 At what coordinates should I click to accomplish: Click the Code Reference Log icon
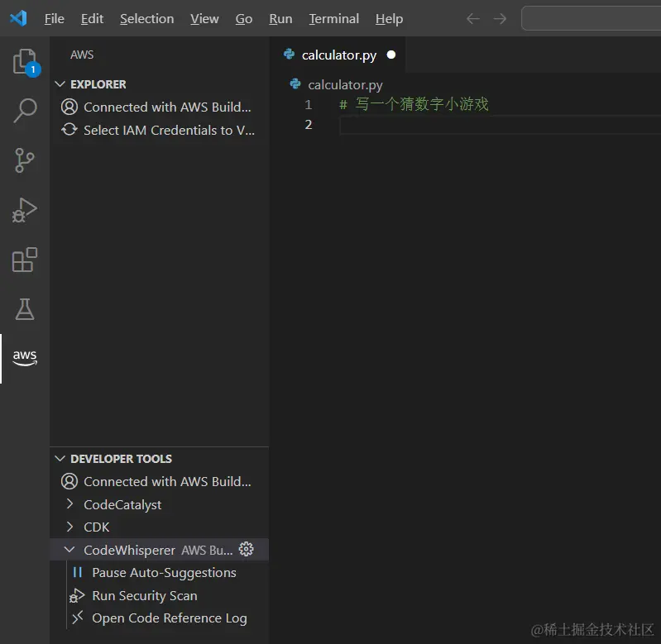click(77, 618)
